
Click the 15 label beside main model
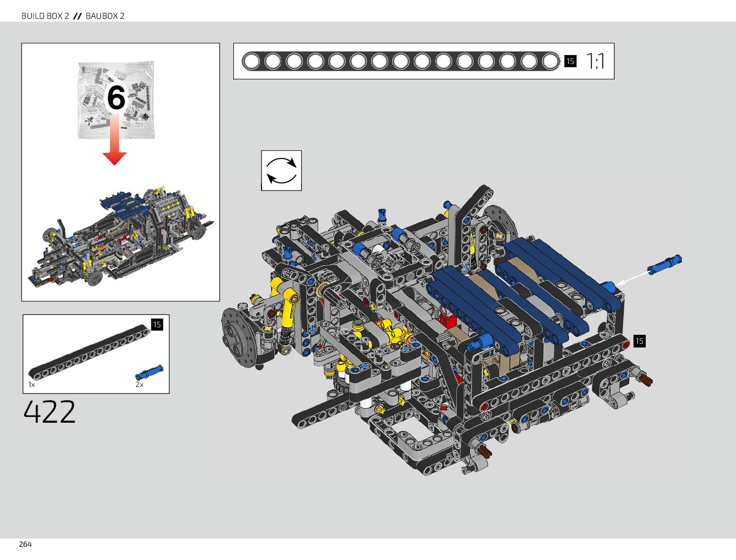(x=639, y=341)
